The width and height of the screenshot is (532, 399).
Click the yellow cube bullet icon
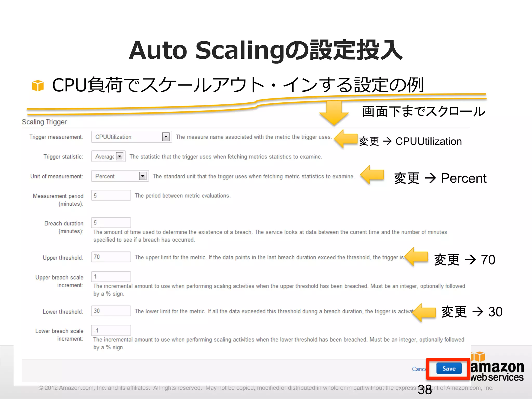click(x=38, y=85)
